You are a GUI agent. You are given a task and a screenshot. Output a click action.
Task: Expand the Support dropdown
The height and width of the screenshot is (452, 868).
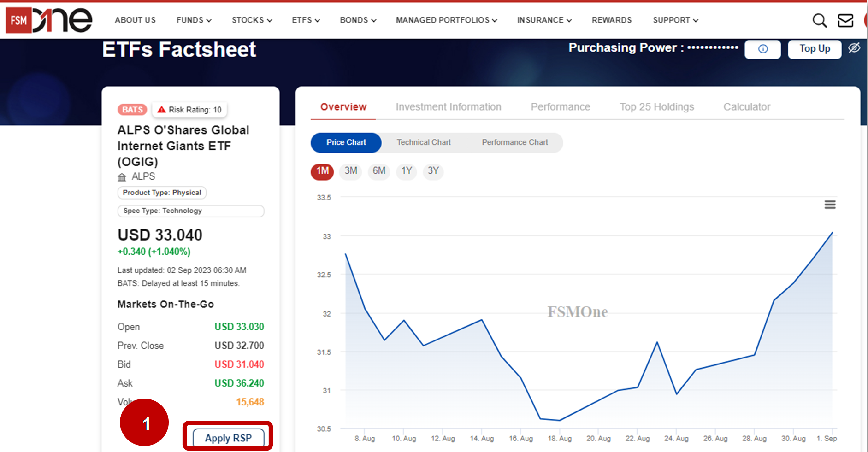click(x=675, y=20)
